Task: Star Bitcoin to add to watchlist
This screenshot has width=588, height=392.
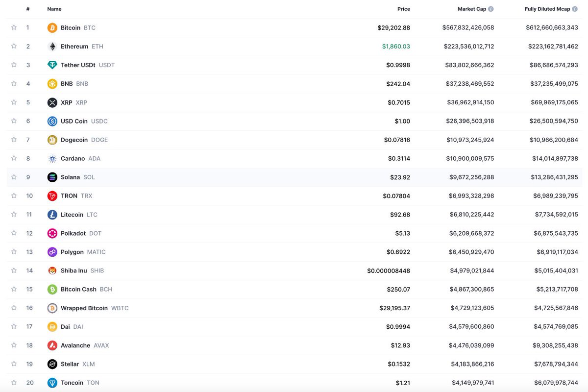Action: 14,27
